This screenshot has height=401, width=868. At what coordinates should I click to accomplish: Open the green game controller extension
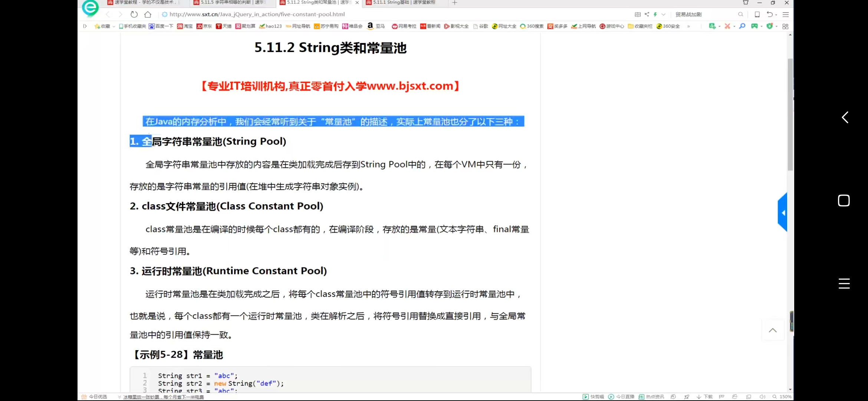[754, 26]
